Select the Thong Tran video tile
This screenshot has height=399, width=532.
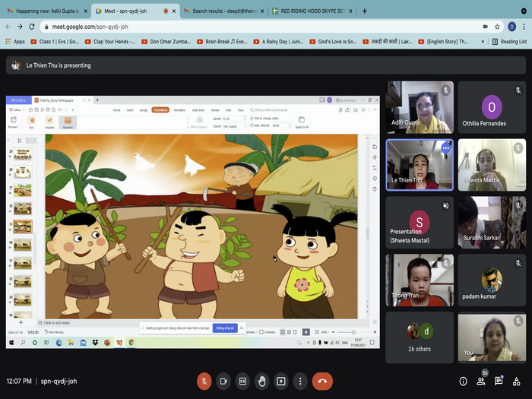[420, 280]
